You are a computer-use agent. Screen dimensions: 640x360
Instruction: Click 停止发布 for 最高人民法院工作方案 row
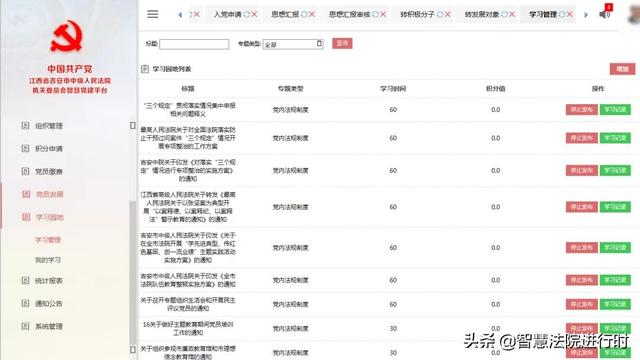(x=582, y=138)
